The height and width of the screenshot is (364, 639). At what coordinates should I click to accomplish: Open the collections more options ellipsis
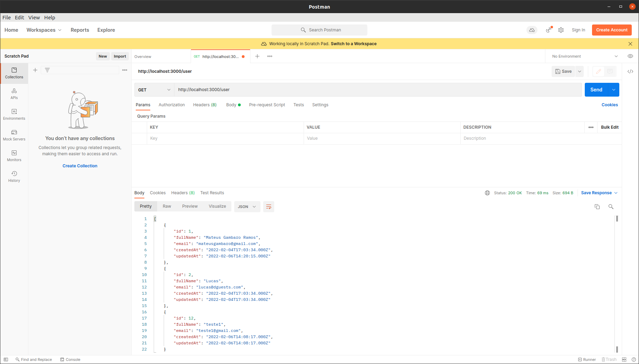[x=125, y=70]
